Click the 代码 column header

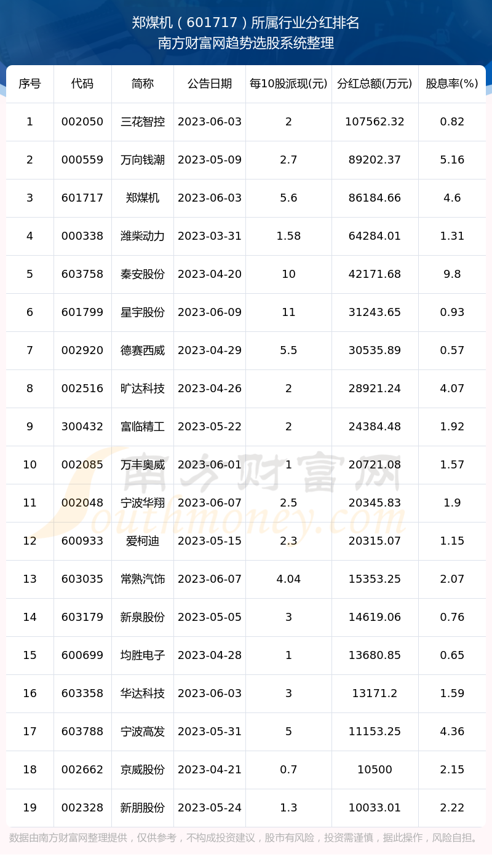click(x=82, y=84)
